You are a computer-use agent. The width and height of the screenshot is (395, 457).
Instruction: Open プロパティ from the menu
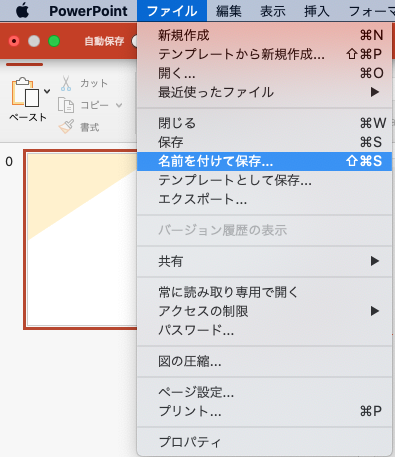[x=264, y=442]
